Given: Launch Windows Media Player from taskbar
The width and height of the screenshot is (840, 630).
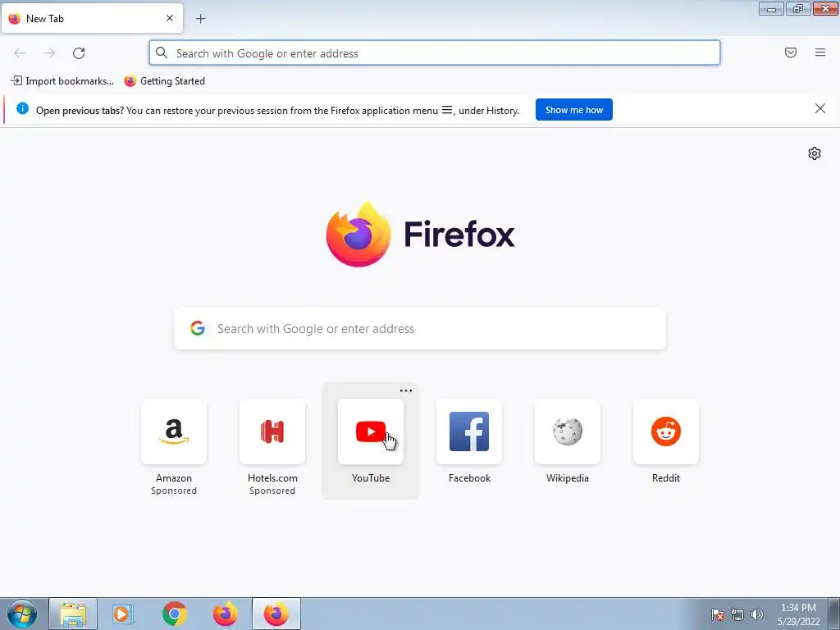Looking at the screenshot, I should [123, 614].
